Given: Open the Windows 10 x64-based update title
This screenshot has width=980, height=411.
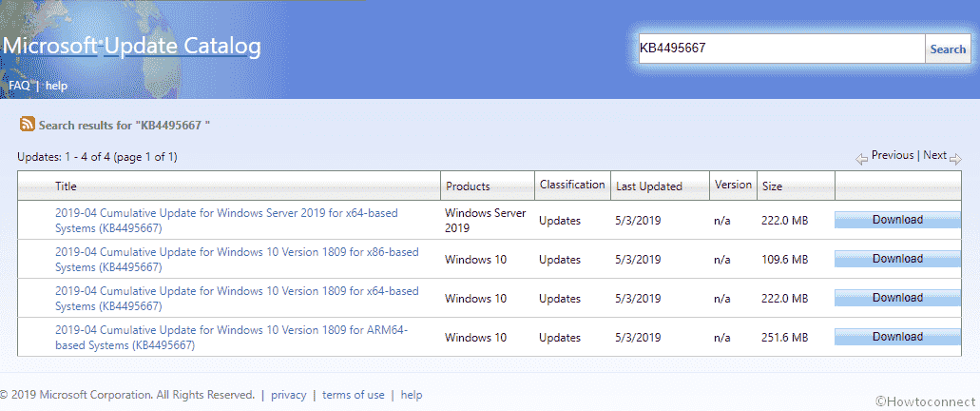Looking at the screenshot, I should click(x=237, y=299).
